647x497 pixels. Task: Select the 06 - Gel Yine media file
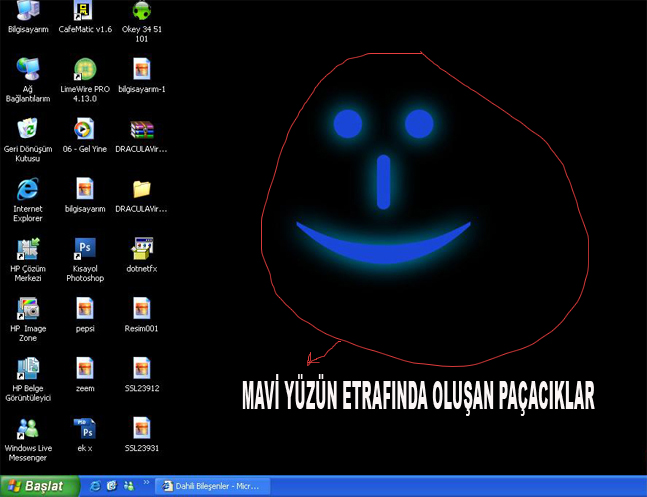tap(85, 128)
